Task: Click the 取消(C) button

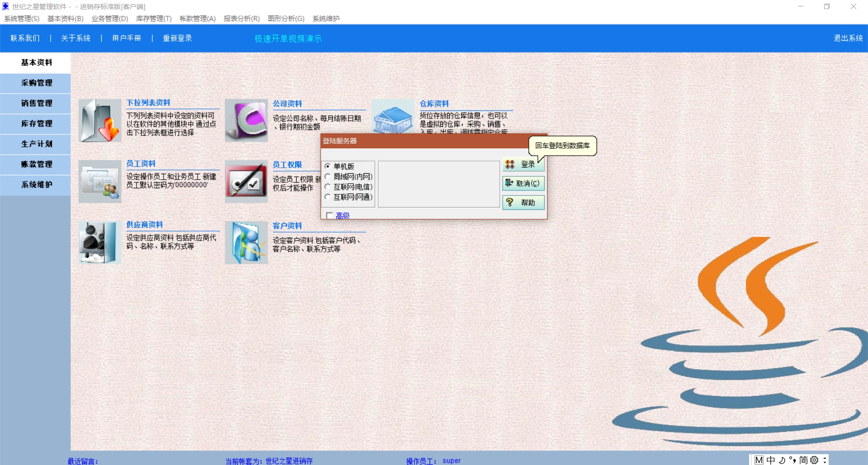Action: 523,183
